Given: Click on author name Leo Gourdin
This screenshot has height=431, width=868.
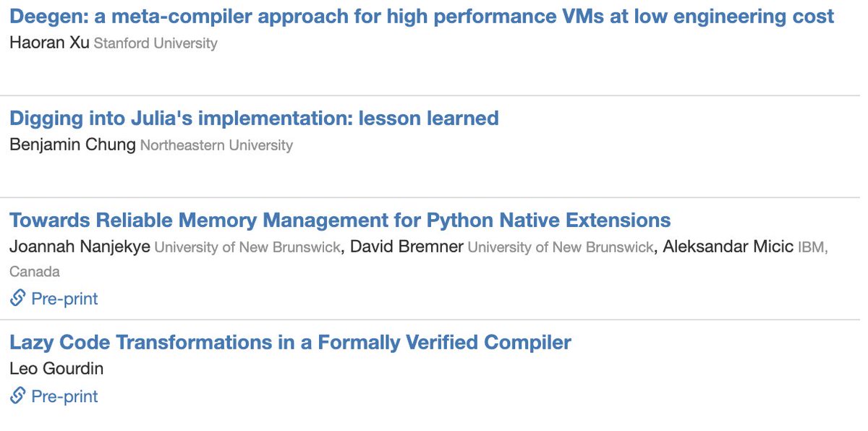Looking at the screenshot, I should click(56, 369).
